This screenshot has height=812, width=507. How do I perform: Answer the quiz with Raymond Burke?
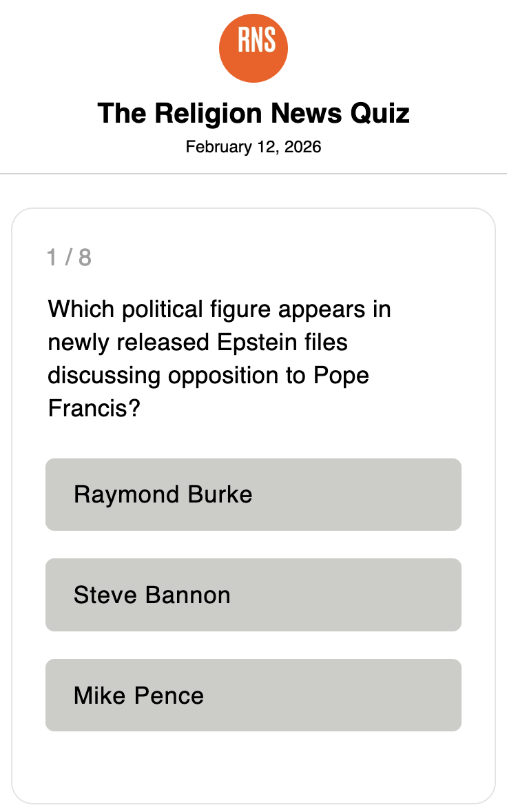[253, 494]
